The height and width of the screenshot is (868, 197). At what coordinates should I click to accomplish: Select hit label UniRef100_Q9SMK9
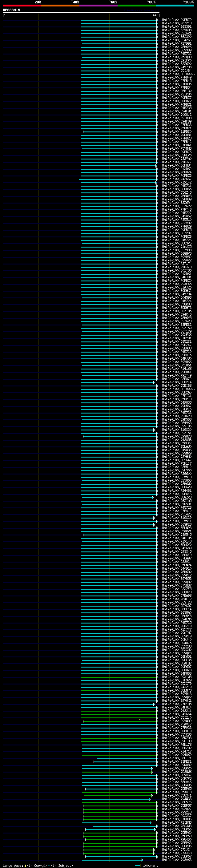pyautogui.click(x=177, y=453)
